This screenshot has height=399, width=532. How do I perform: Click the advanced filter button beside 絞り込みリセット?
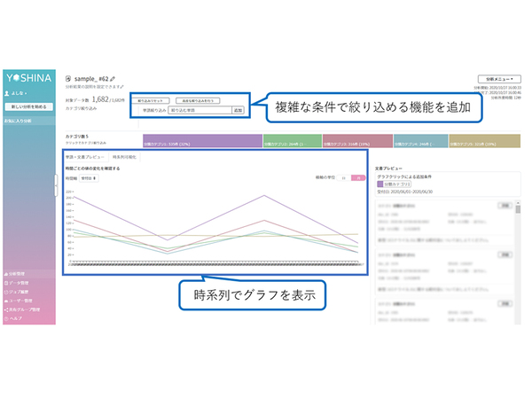198,101
